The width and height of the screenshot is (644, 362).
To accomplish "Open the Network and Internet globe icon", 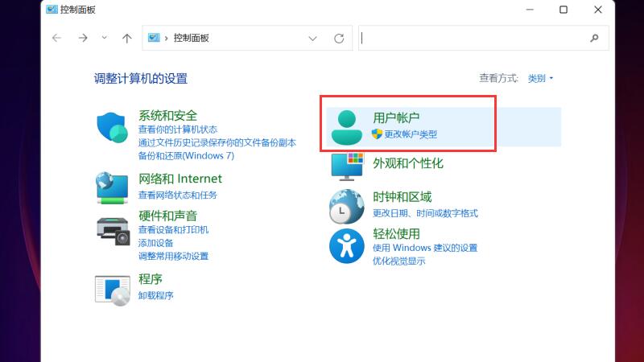I will 113,187.
